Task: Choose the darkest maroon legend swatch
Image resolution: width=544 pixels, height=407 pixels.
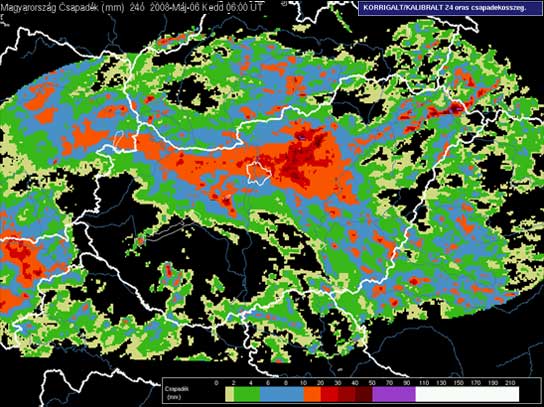Action: coord(364,394)
